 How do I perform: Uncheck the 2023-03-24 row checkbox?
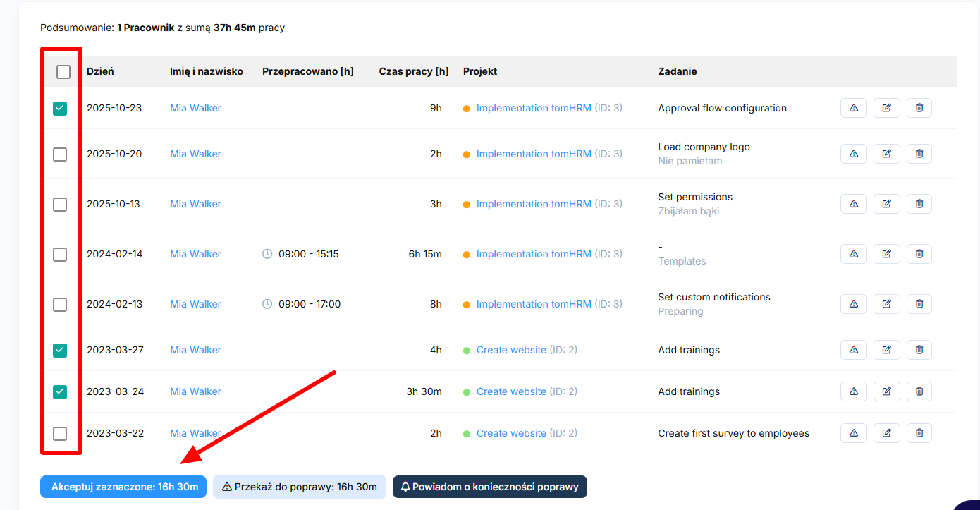61,392
